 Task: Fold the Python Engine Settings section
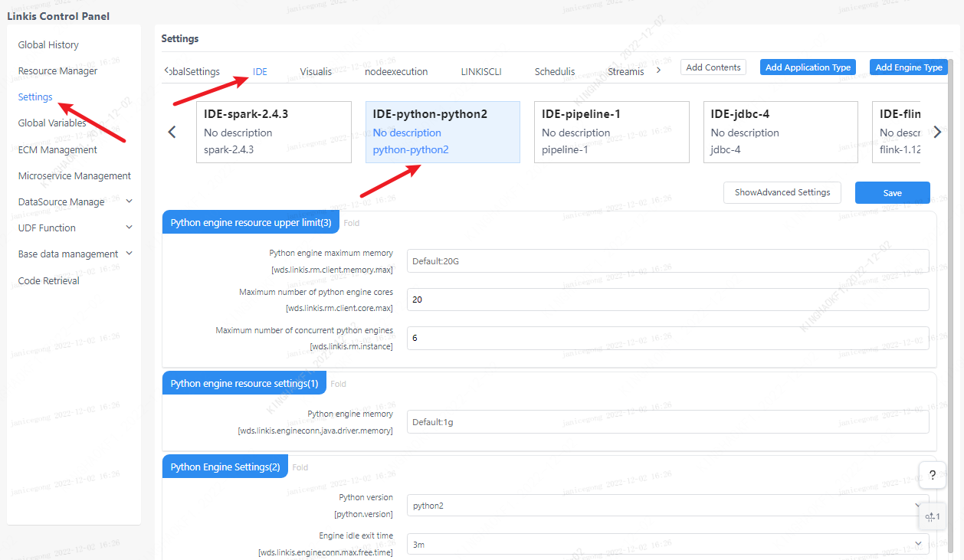click(300, 467)
